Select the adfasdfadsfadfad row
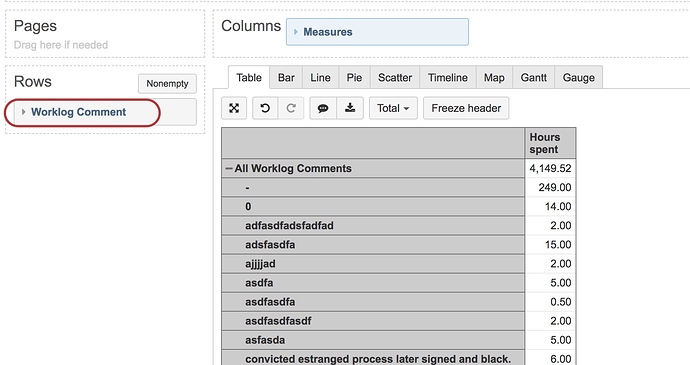This screenshot has width=690, height=365. point(373,226)
